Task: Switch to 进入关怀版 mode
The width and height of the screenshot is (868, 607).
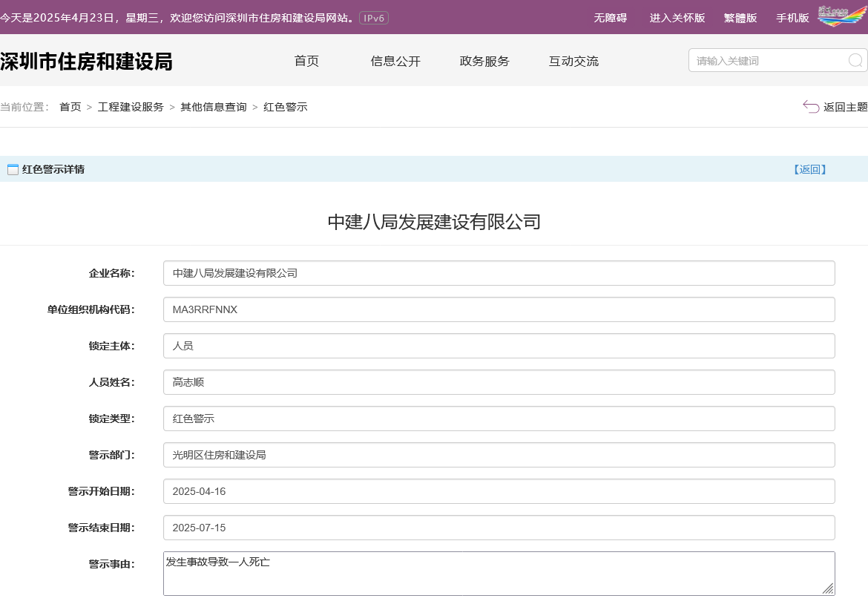Action: pyautogui.click(x=677, y=18)
